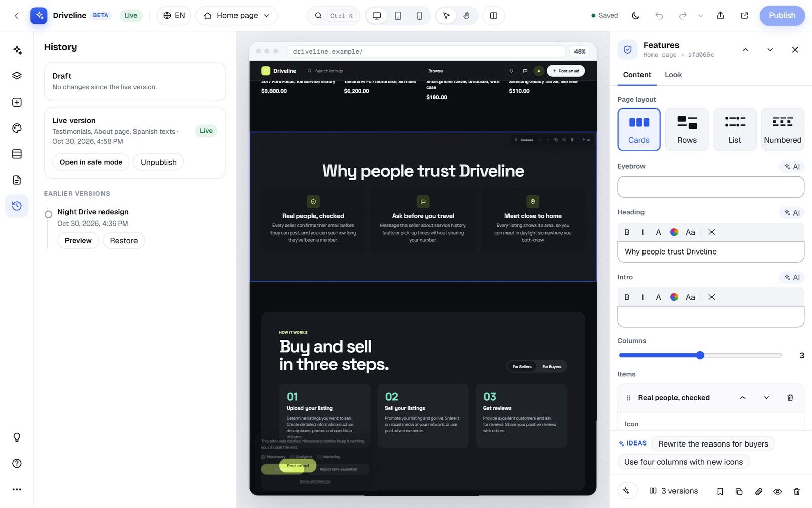Open the lightbulb tips icon
This screenshot has width=812, height=508.
[x=17, y=437]
